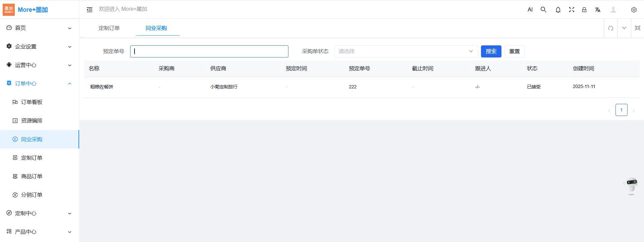Expand the 企业设置 menu
Image resolution: width=644 pixels, height=242 pixels.
(x=39, y=47)
